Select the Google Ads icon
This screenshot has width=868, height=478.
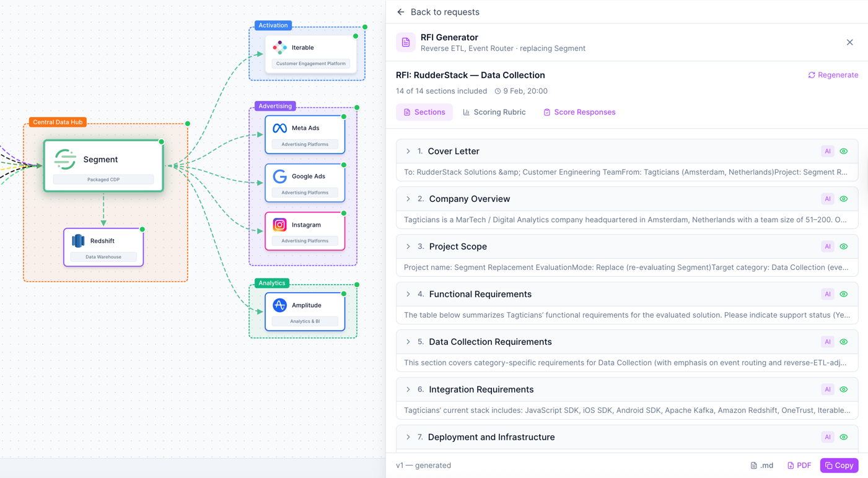pos(279,176)
